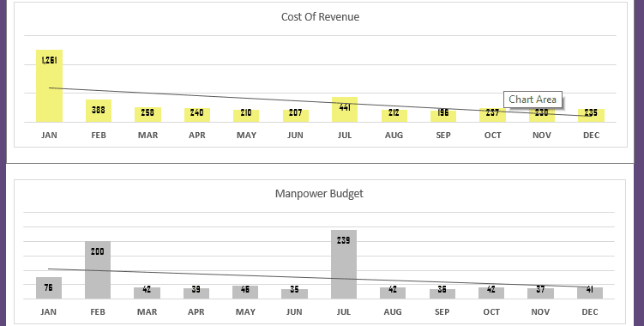Select the gray JAN bar labeled 76

point(49,287)
